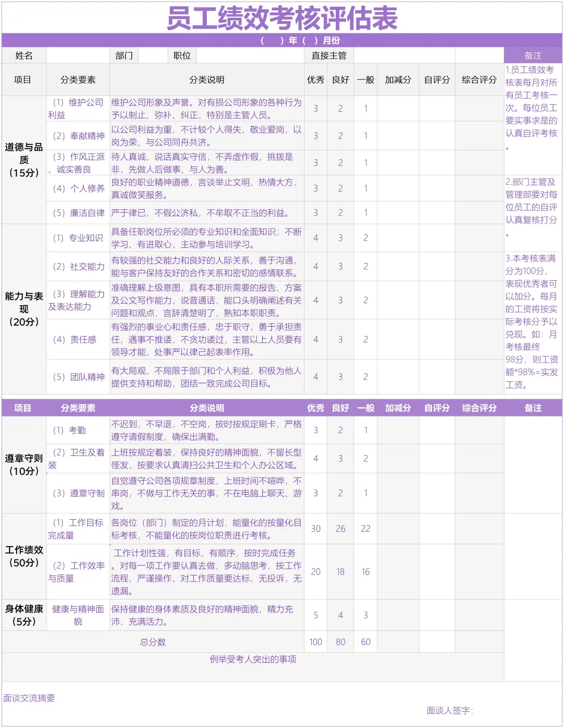The image size is (564, 728).
Task: Select the 年 月份 date row
Action: pos(282,40)
